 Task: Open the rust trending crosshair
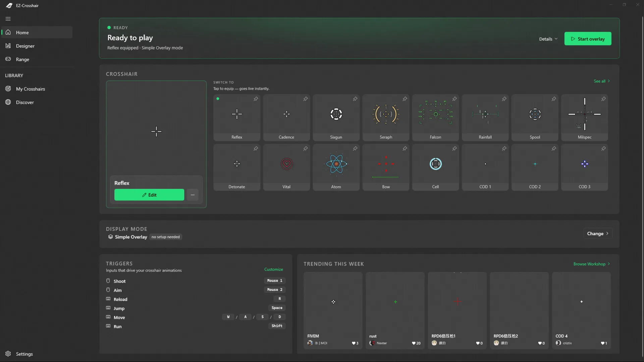click(395, 311)
